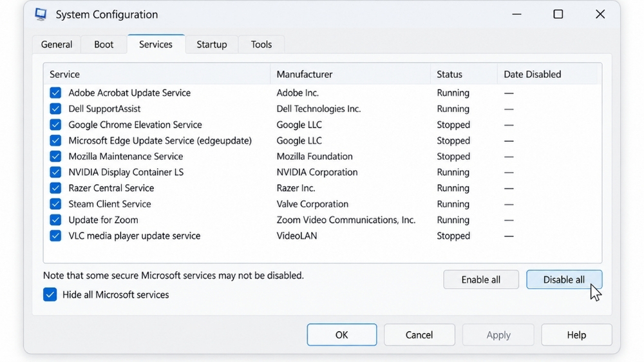This screenshot has height=362, width=644.
Task: Click 'Razer Inc.' manufacturer cell
Action: pos(296,188)
